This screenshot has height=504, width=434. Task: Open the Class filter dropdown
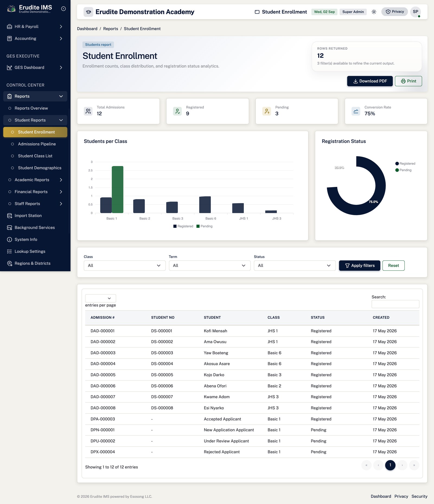[x=125, y=266]
